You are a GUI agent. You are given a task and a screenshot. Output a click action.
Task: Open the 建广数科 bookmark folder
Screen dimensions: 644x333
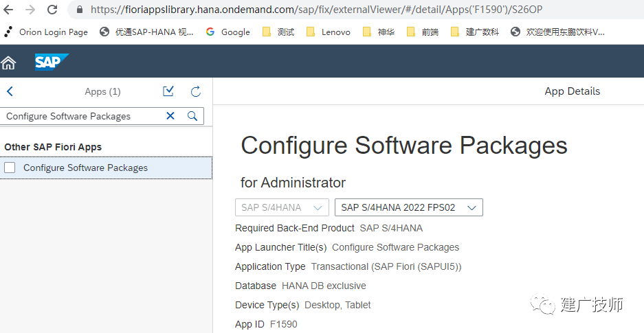[474, 32]
